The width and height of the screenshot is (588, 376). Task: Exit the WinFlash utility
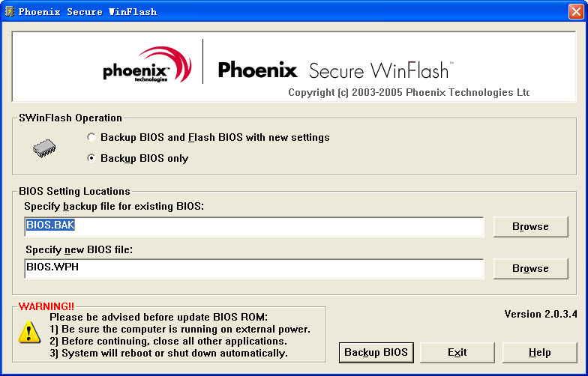click(457, 353)
